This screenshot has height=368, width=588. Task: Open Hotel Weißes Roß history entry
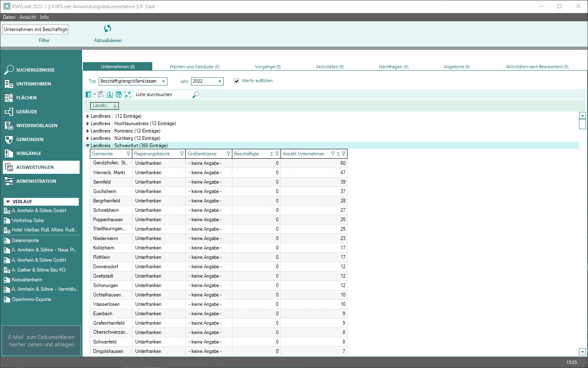pos(44,230)
